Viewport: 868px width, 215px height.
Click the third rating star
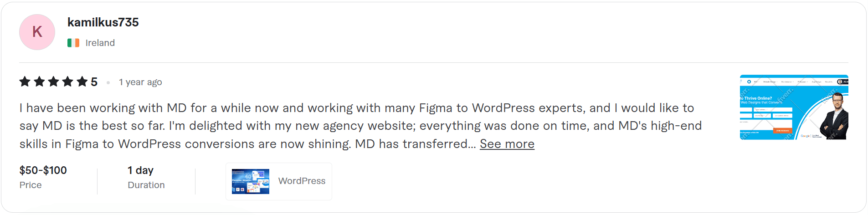tap(53, 82)
